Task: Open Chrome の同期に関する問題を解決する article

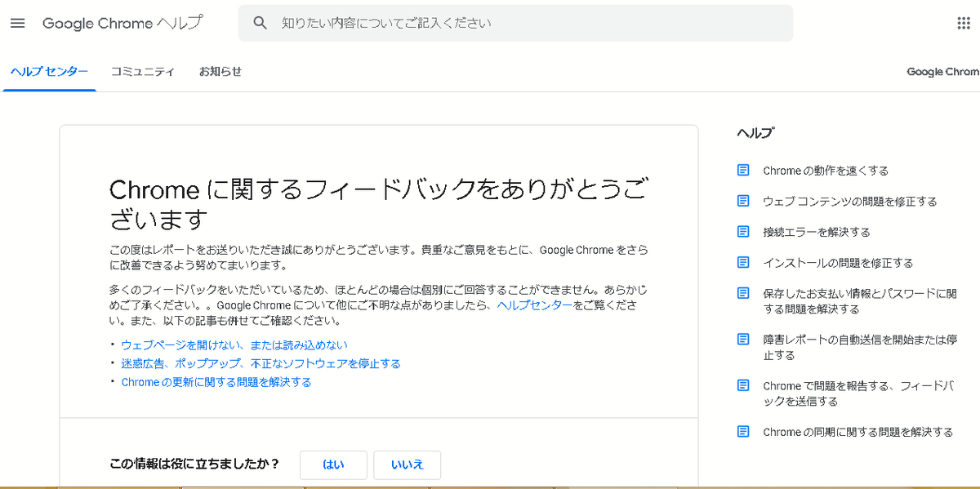Action: click(x=858, y=432)
